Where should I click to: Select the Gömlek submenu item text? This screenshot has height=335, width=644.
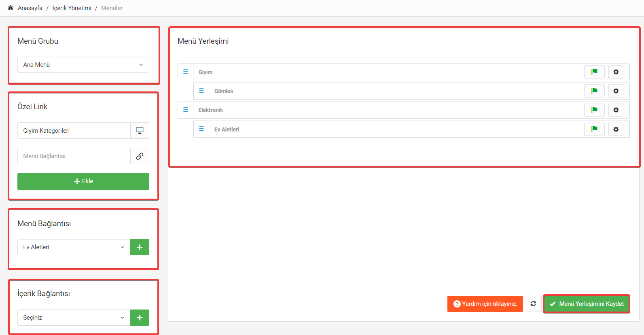tap(224, 91)
